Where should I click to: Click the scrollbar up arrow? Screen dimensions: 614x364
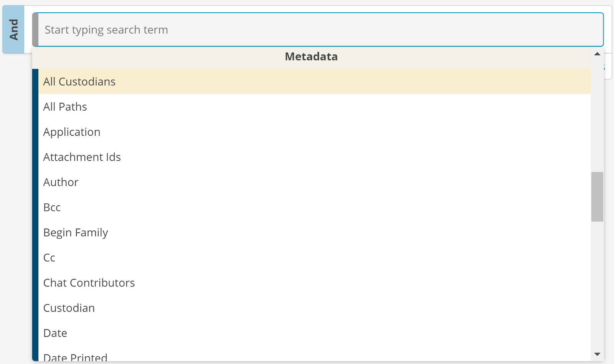point(597,54)
